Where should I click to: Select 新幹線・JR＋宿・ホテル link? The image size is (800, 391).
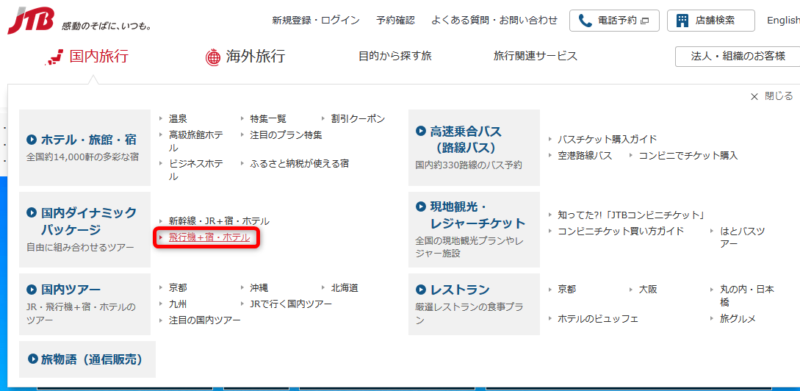(219, 222)
